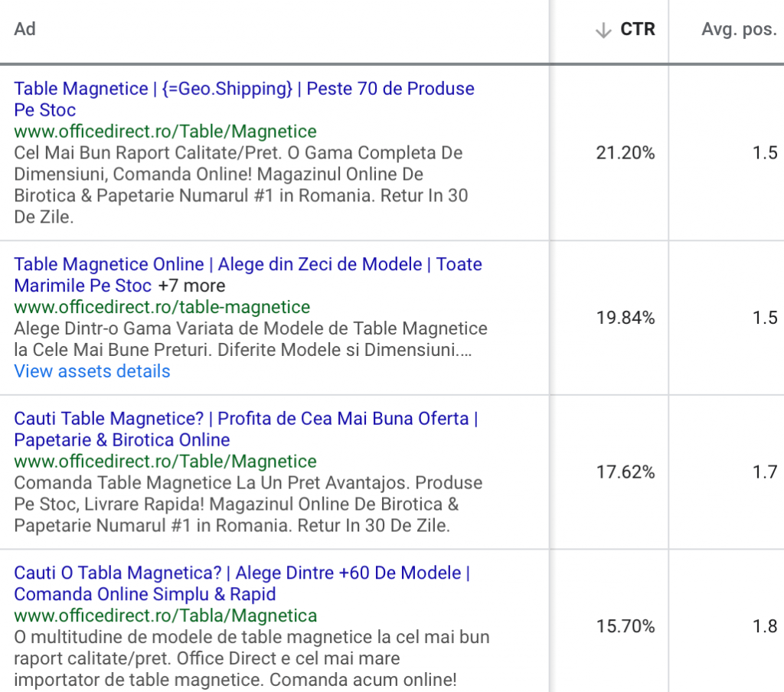Click the 1.5 average position of the first ad
The width and height of the screenshot is (784, 692).
coord(763,153)
